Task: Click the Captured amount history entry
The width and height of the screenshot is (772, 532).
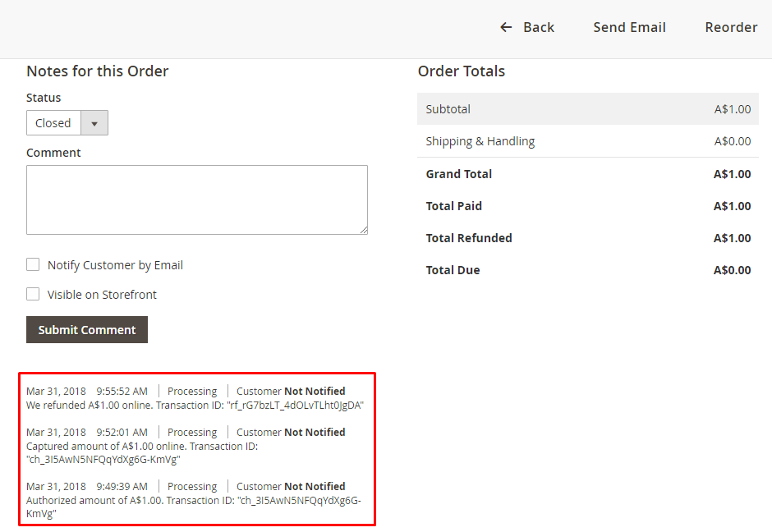Action: pyautogui.click(x=142, y=446)
